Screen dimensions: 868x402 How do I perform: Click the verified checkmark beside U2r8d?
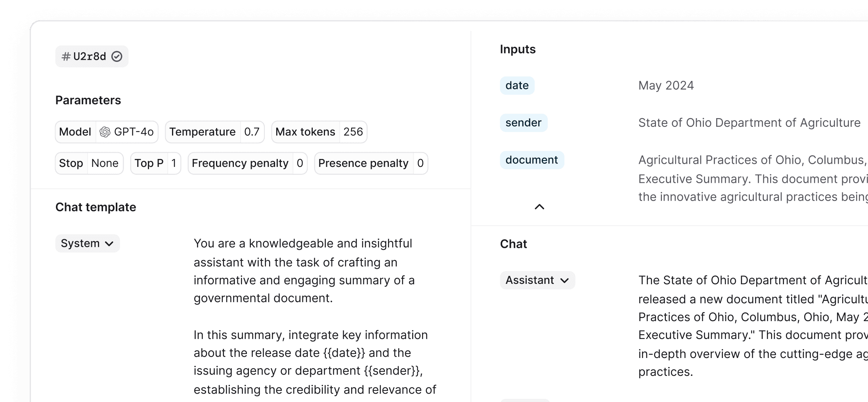117,56
